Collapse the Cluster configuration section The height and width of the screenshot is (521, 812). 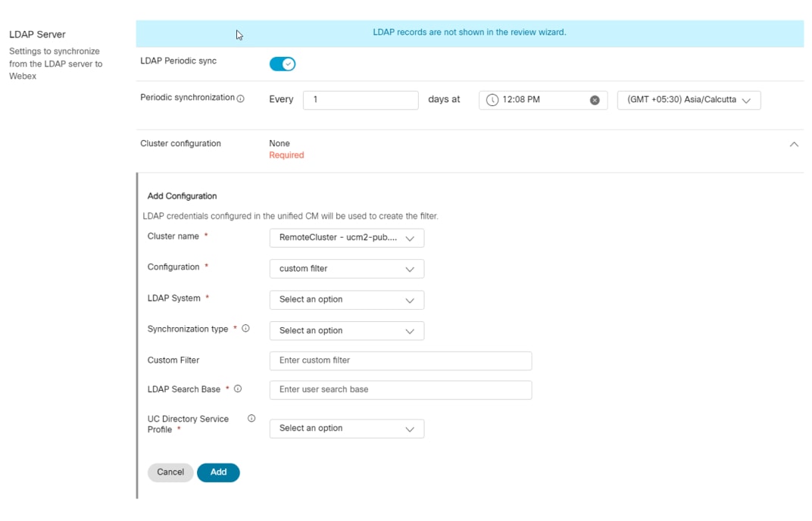[x=794, y=144]
